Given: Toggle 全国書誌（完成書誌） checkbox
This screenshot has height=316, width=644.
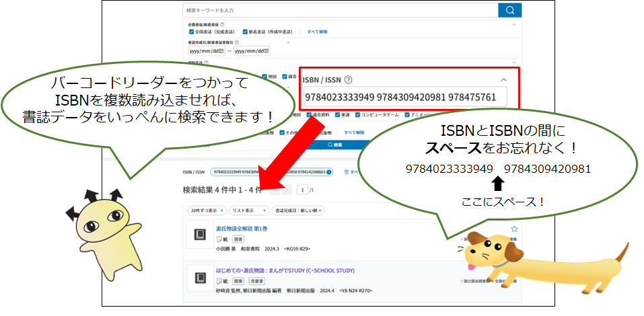Looking at the screenshot, I should [191, 32].
